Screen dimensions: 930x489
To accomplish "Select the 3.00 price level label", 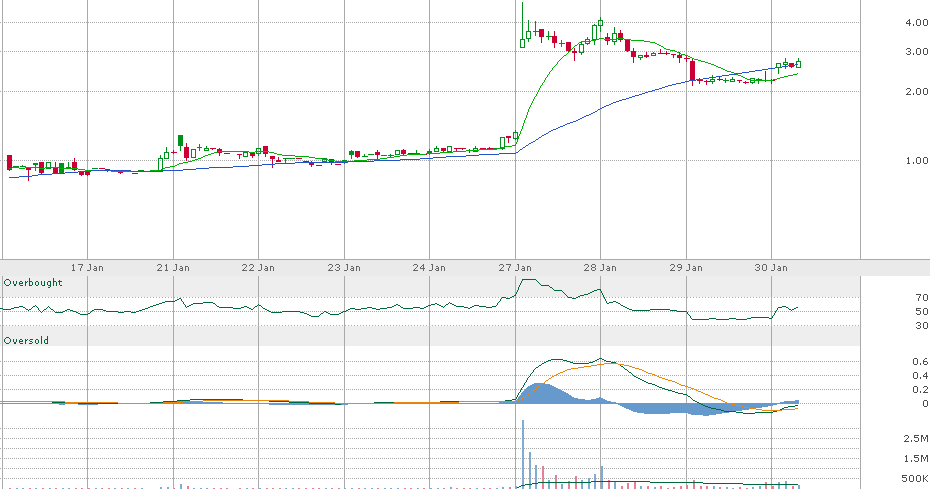I will click(x=917, y=52).
